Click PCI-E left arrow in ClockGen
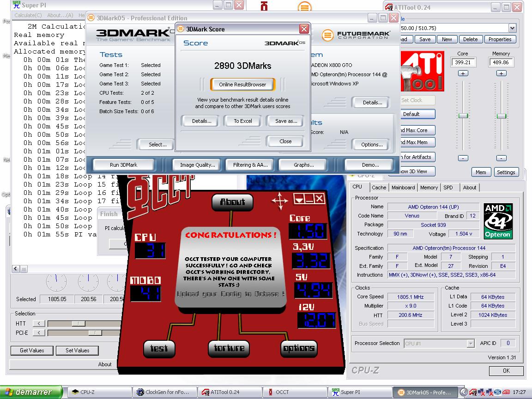Image resolution: width=532 pixels, height=399 pixels. [39, 332]
